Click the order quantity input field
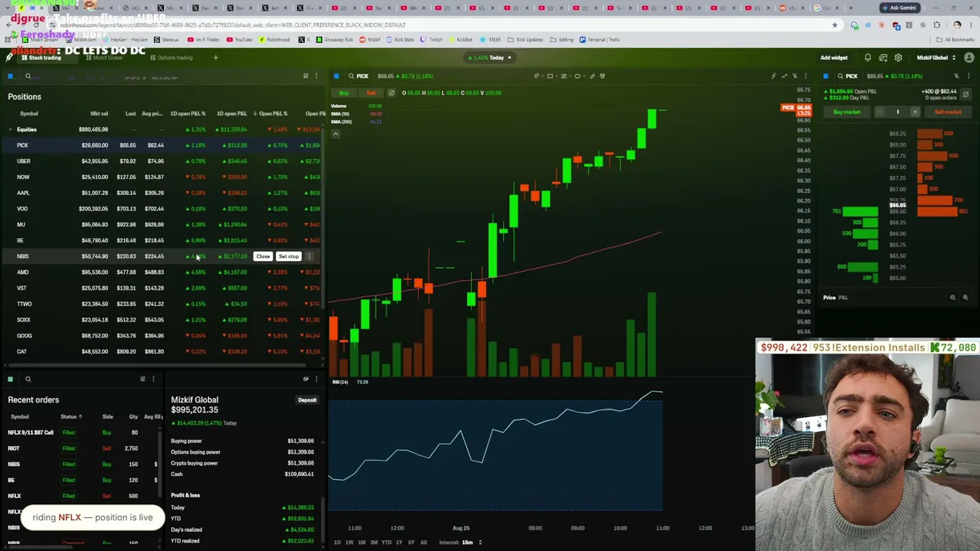 pyautogui.click(x=897, y=112)
